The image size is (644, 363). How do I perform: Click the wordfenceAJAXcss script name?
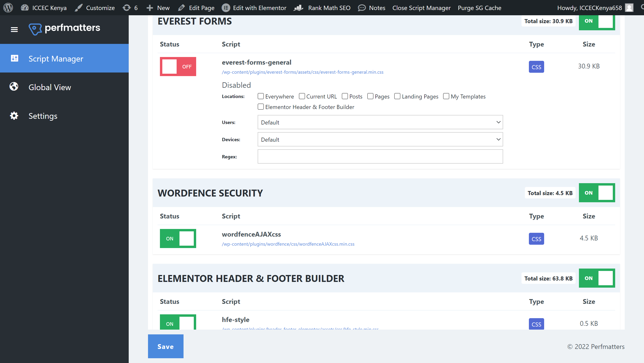click(251, 234)
